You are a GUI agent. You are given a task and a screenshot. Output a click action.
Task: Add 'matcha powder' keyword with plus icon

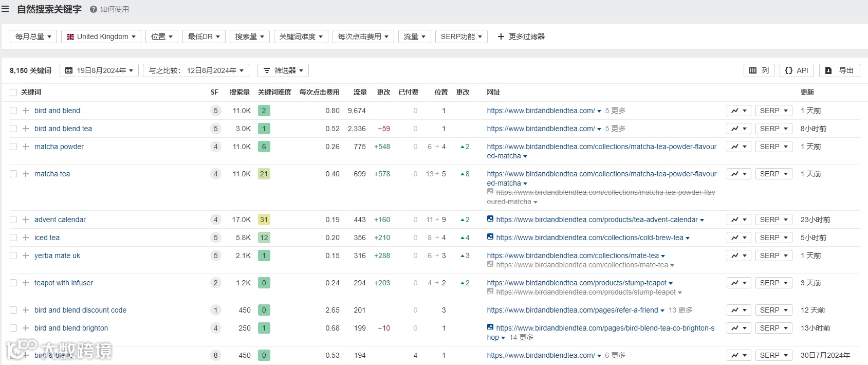click(26, 147)
